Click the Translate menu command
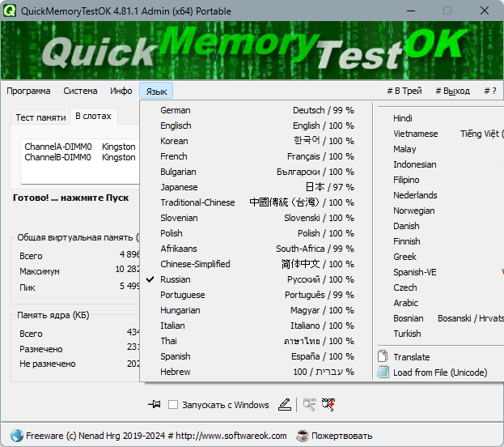 [x=440, y=357]
